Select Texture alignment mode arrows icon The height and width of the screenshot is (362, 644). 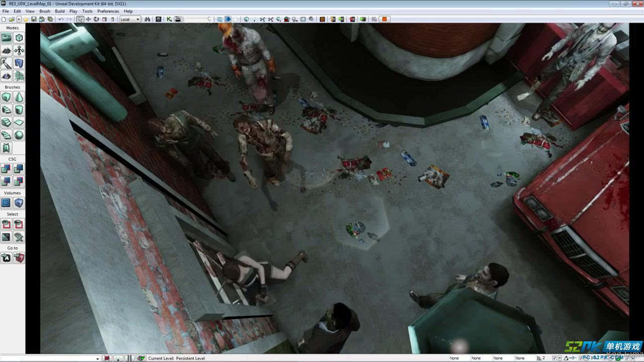tap(19, 50)
